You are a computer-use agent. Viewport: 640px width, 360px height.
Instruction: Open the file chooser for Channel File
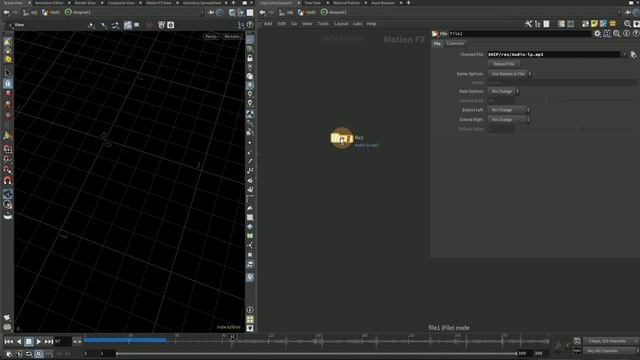[x=633, y=54]
